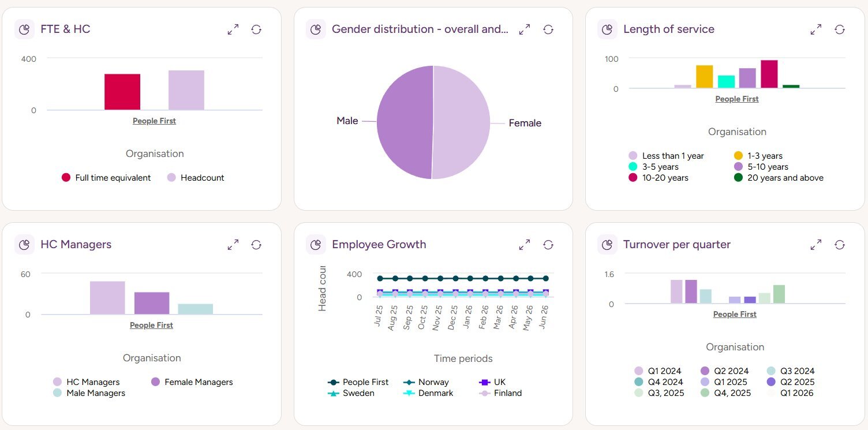This screenshot has width=868, height=430.
Task: Toggle the 1-3 years legend entry
Action: [758, 156]
